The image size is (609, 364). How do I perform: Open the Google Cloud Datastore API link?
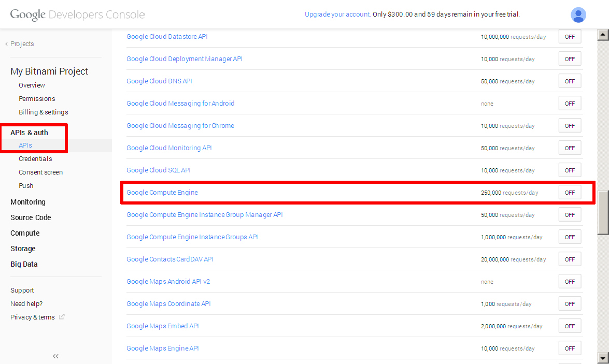167,37
